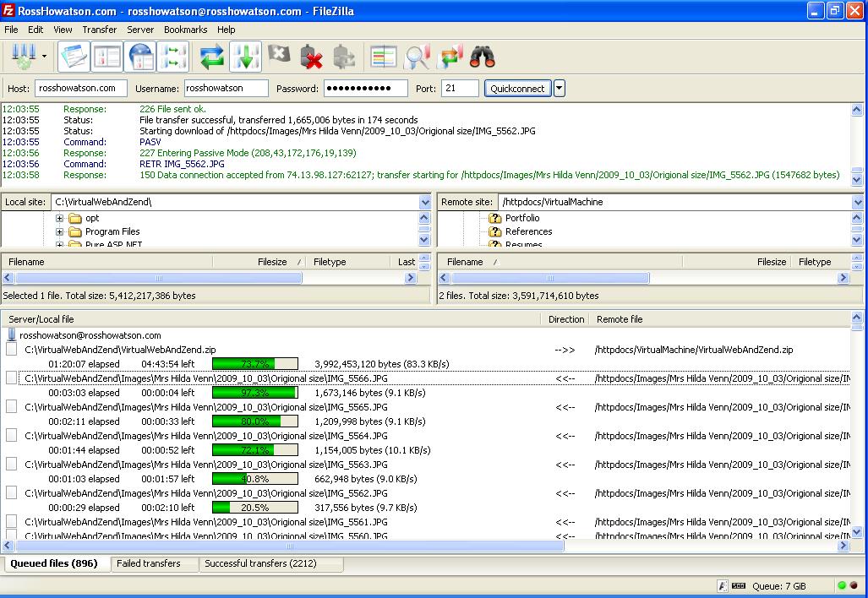Expand the opt folder in local tree
Viewport: 868px width, 598px height.
pos(59,218)
